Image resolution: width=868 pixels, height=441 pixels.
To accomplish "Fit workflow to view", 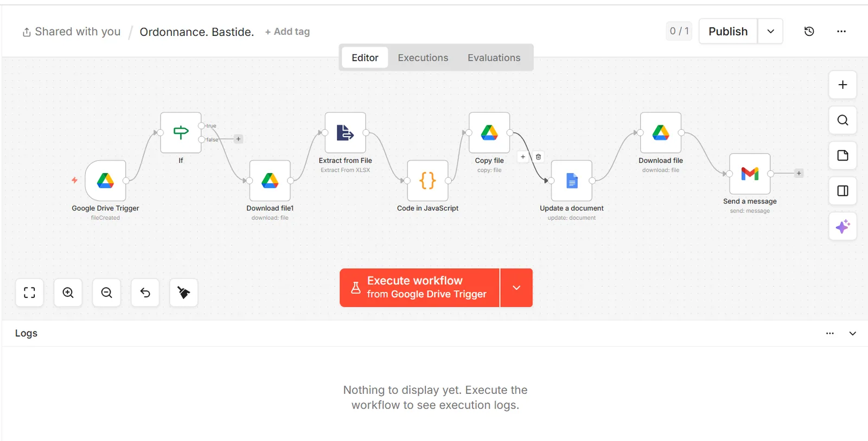I will [x=29, y=293].
